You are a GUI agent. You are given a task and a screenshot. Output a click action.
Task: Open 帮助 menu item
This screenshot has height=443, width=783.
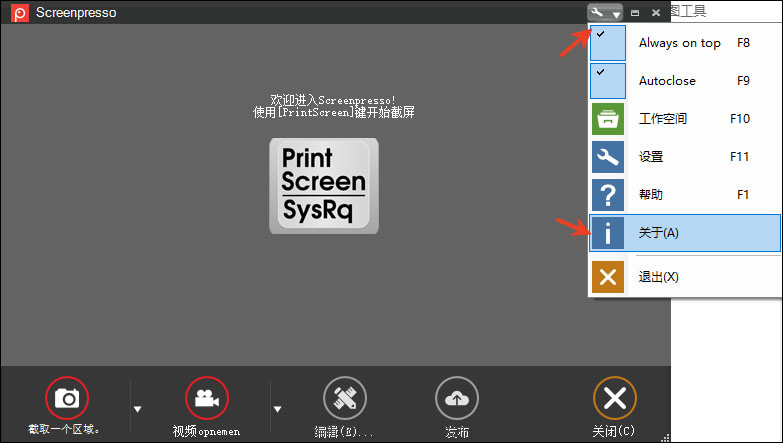coord(685,195)
